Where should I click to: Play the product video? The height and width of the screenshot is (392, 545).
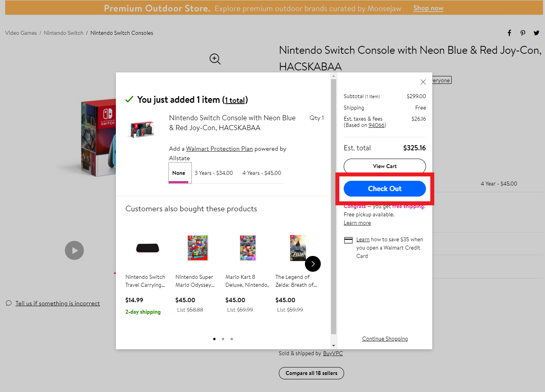74,250
